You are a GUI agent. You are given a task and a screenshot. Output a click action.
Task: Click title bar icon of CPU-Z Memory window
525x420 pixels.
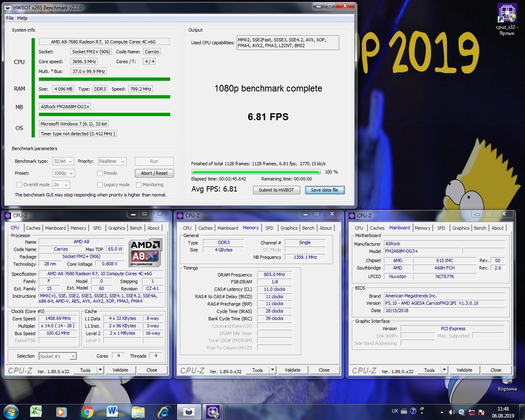[x=180, y=215]
